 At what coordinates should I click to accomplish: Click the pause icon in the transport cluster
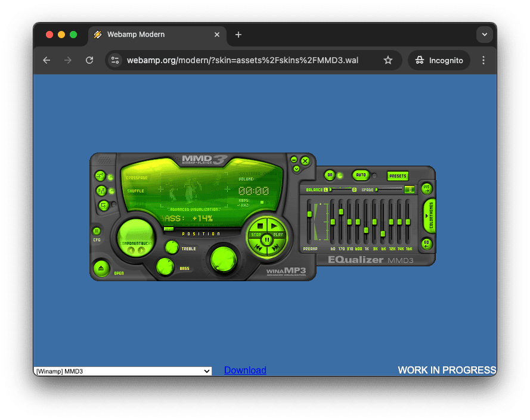click(267, 239)
